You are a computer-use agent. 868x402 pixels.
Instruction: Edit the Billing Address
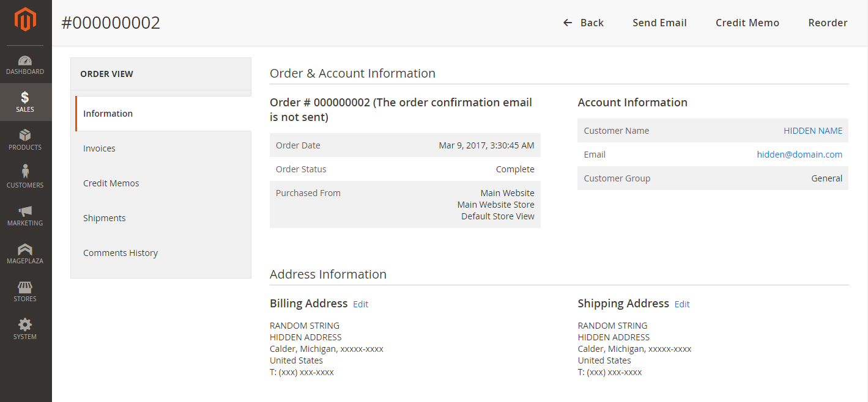360,304
